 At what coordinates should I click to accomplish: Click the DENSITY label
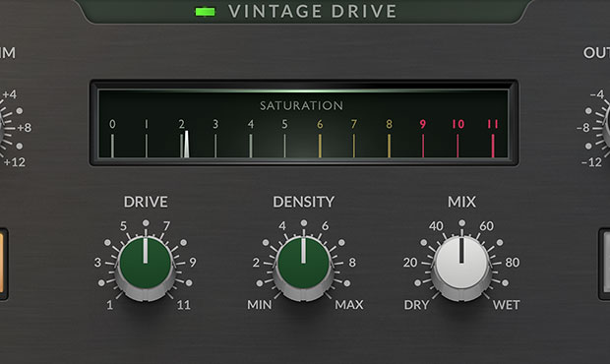tap(303, 202)
